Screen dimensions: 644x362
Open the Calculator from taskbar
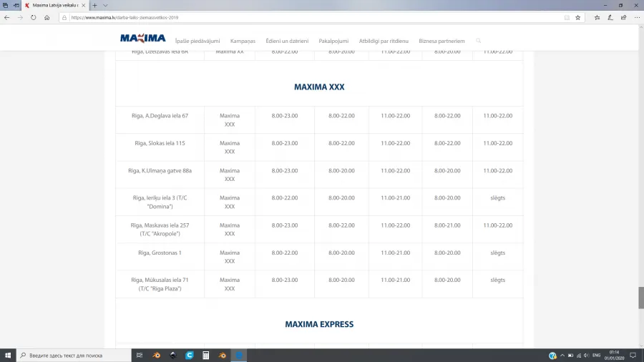click(x=206, y=356)
